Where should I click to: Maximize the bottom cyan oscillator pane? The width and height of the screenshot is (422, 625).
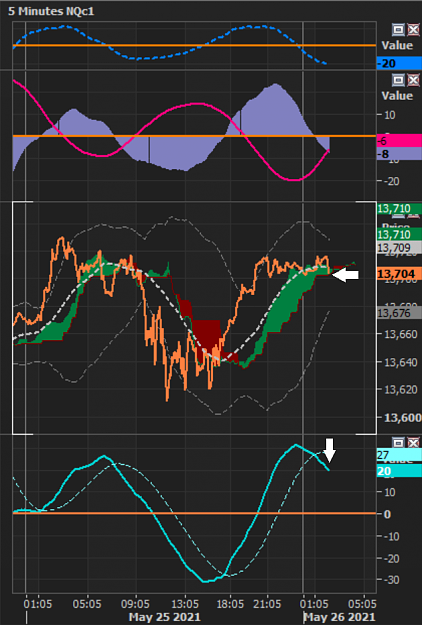[x=398, y=442]
